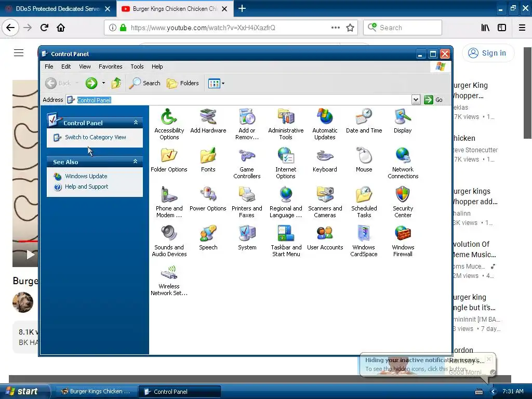
Task: Switch to DDoS Protected Dedicated Server tab
Action: tap(58, 9)
